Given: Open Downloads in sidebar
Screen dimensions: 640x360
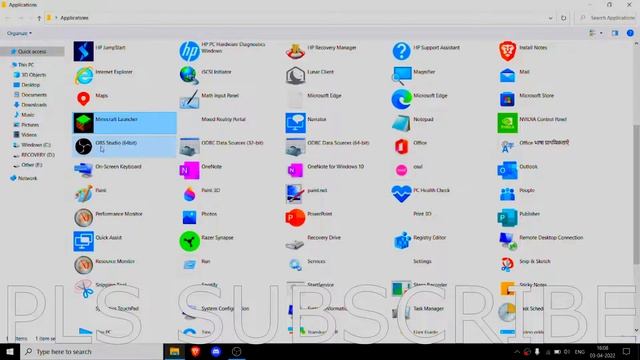Looking at the screenshot, I should [33, 105].
